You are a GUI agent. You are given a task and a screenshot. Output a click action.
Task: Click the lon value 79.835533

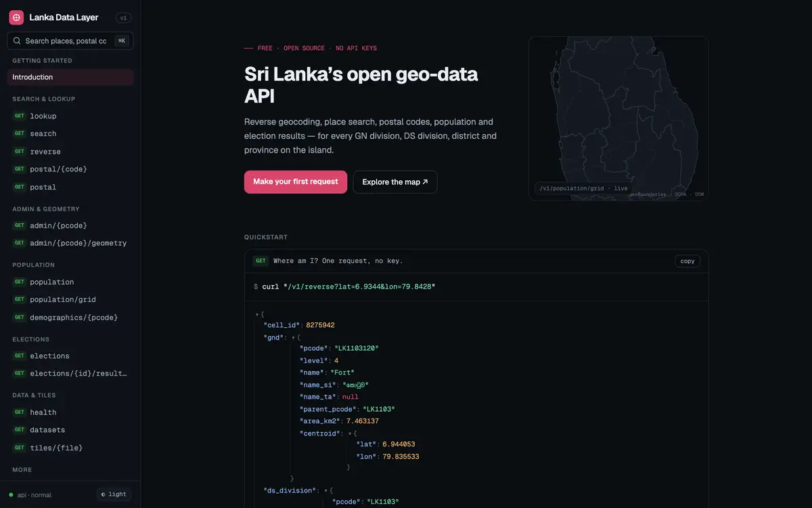point(401,457)
